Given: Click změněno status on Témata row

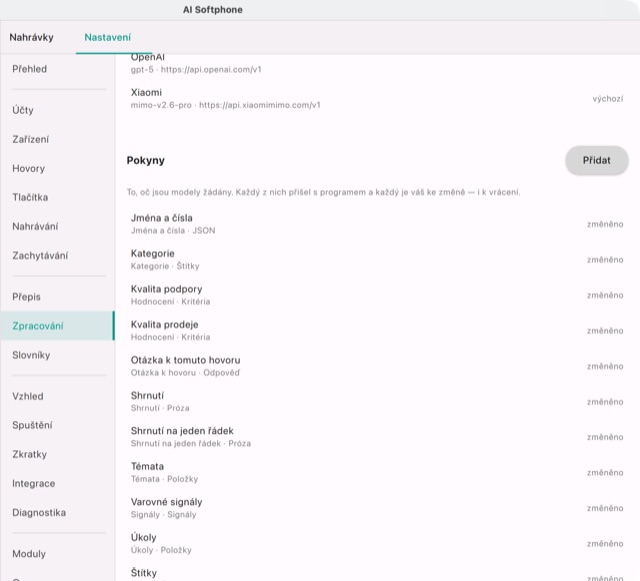Looking at the screenshot, I should [x=605, y=472].
